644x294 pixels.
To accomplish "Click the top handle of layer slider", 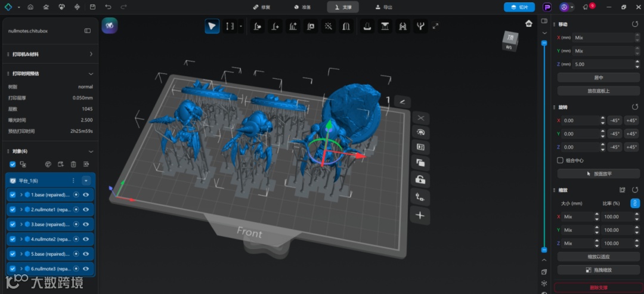I will pyautogui.click(x=544, y=43).
